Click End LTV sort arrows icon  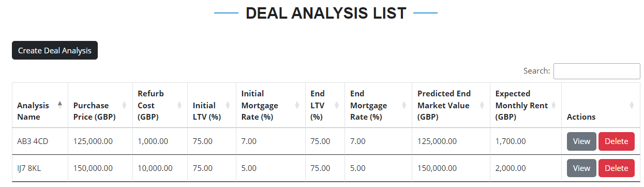337,105
